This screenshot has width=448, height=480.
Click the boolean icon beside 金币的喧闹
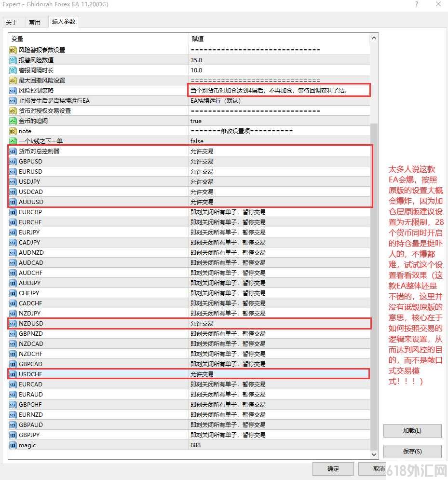(x=13, y=121)
